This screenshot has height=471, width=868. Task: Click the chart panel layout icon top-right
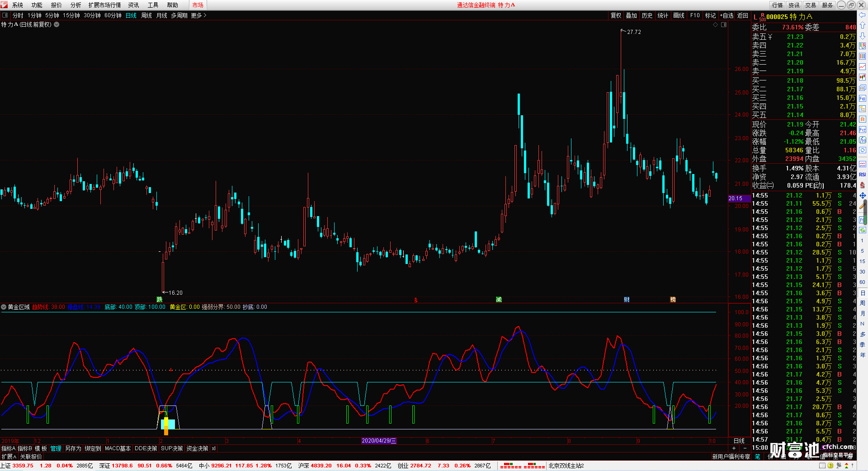(x=724, y=25)
